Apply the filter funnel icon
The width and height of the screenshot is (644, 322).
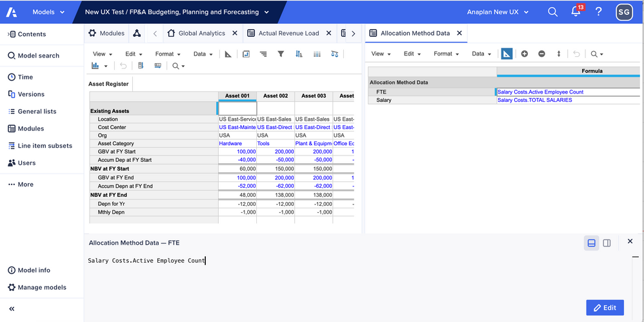281,54
